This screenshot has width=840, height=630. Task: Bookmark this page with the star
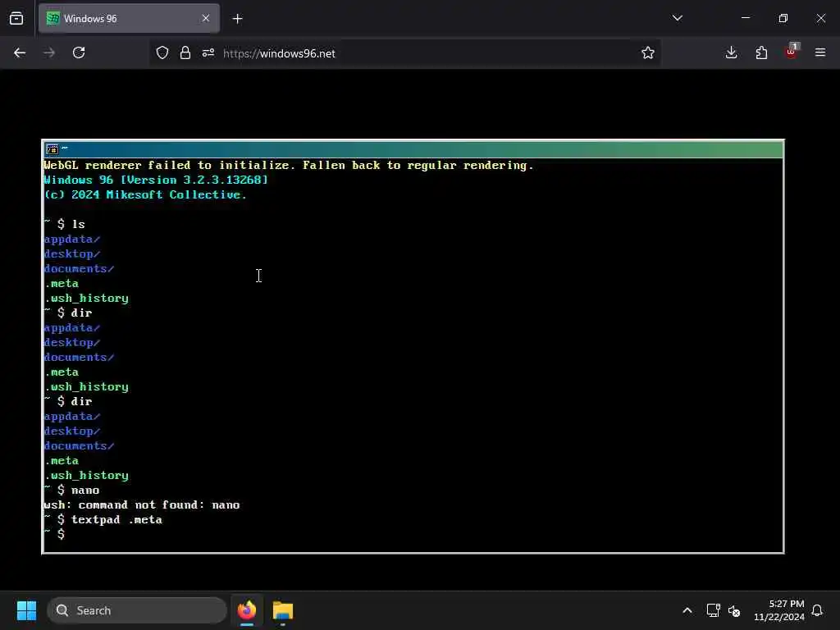pos(648,52)
